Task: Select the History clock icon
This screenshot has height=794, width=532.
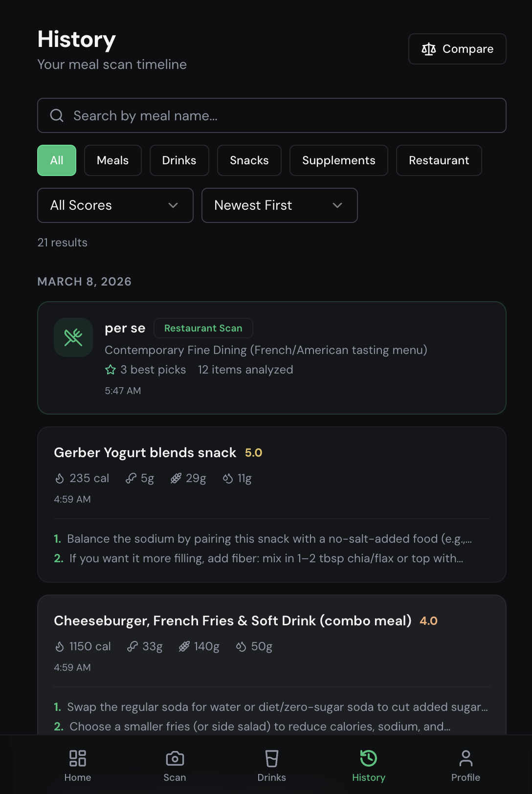Action: point(369,758)
